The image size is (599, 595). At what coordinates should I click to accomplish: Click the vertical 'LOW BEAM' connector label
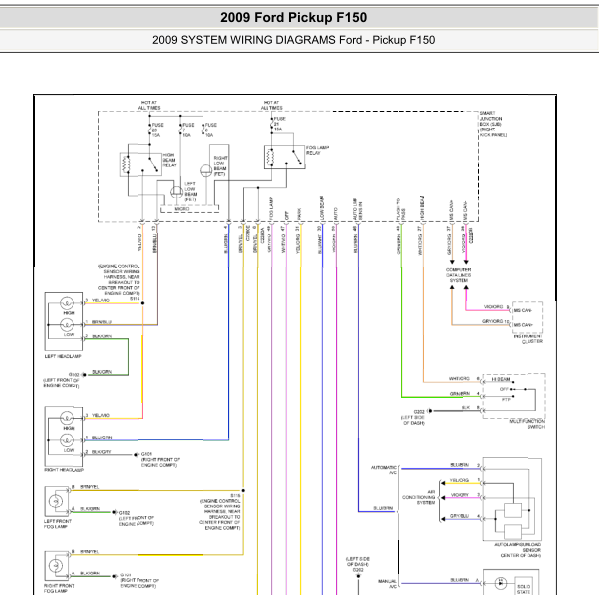pyautogui.click(x=322, y=208)
